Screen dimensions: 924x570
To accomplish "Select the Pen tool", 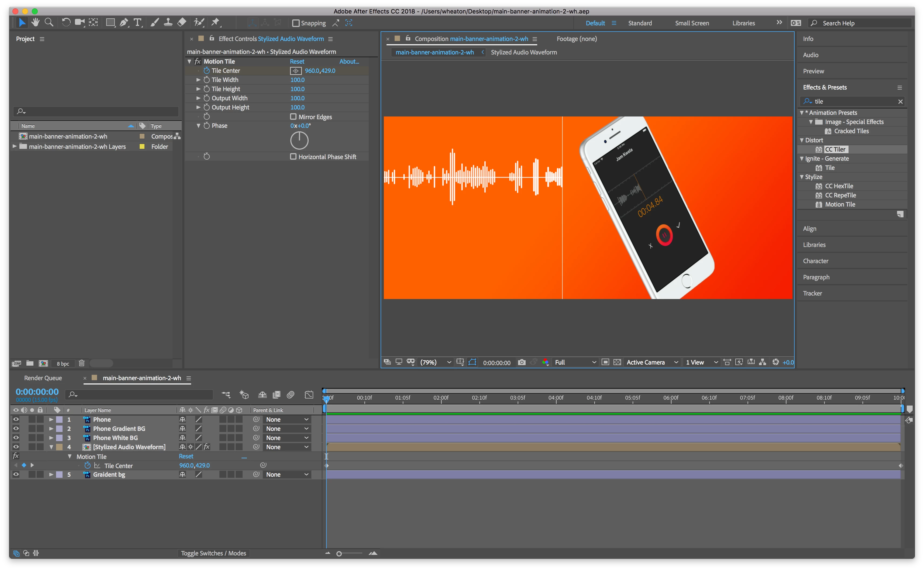I will 124,23.
